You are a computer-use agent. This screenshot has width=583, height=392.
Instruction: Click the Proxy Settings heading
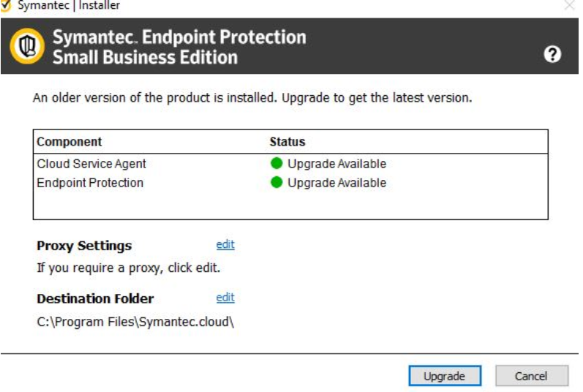[84, 246]
